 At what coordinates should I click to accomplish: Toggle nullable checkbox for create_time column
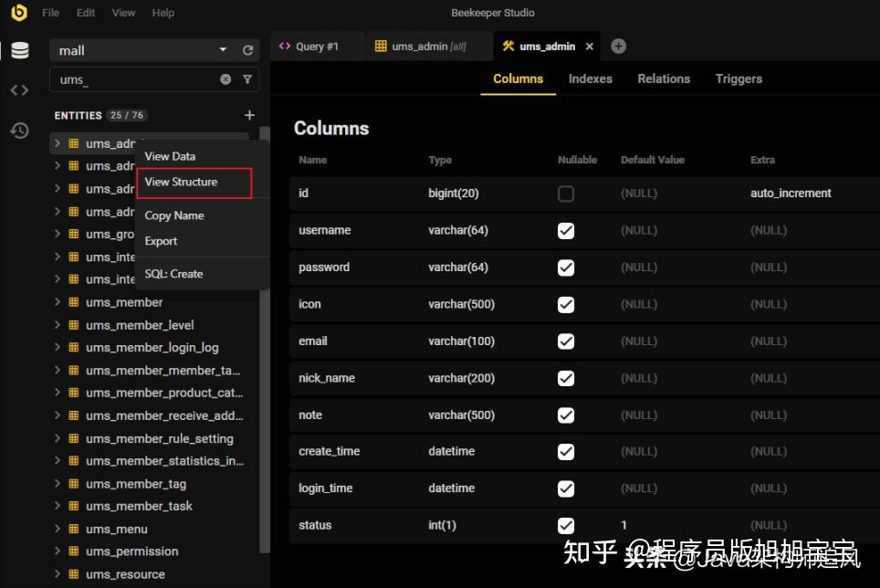[566, 452]
